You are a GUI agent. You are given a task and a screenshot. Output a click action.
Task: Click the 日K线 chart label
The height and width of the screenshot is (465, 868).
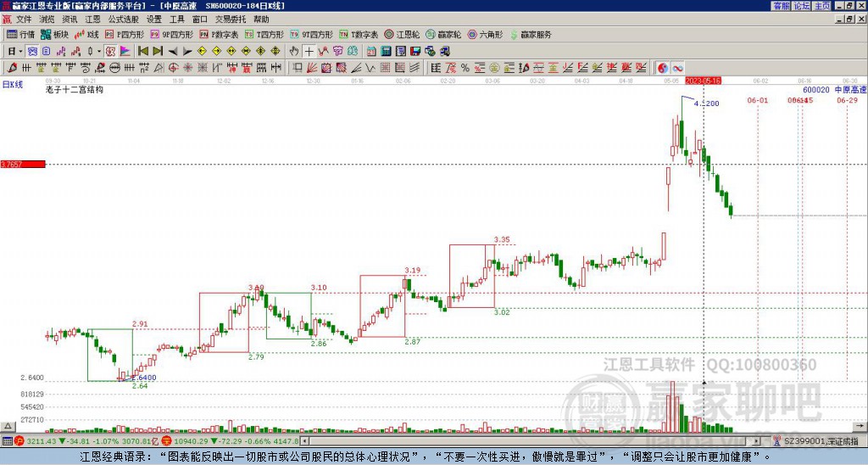[x=13, y=84]
